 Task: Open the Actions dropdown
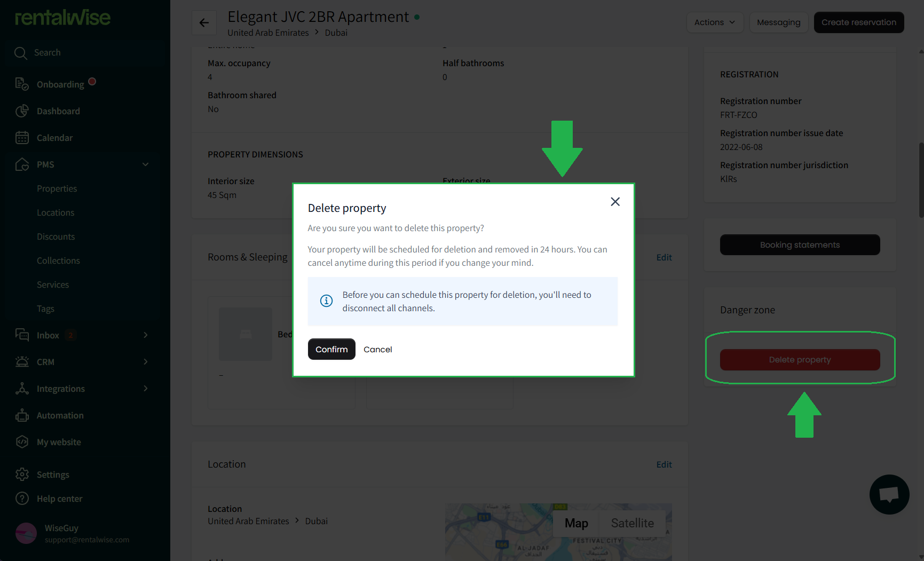pos(714,22)
